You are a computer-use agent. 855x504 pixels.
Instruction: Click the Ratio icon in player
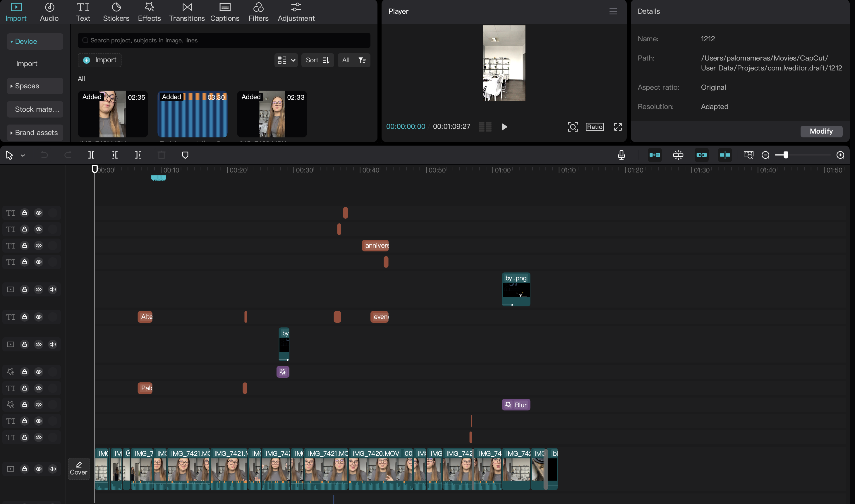(x=594, y=127)
